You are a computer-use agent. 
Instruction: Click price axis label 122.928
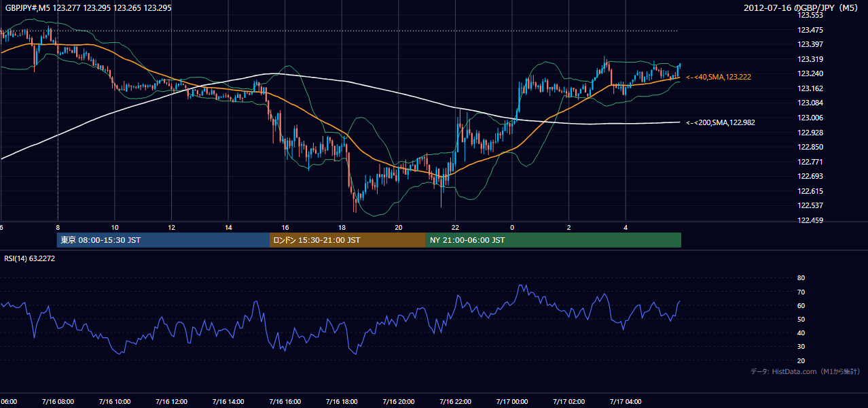[810, 133]
